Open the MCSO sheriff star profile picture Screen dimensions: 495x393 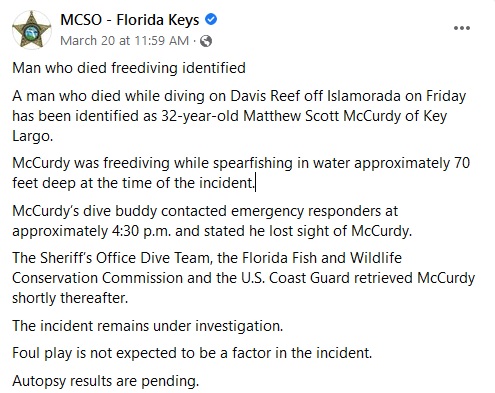coord(32,30)
